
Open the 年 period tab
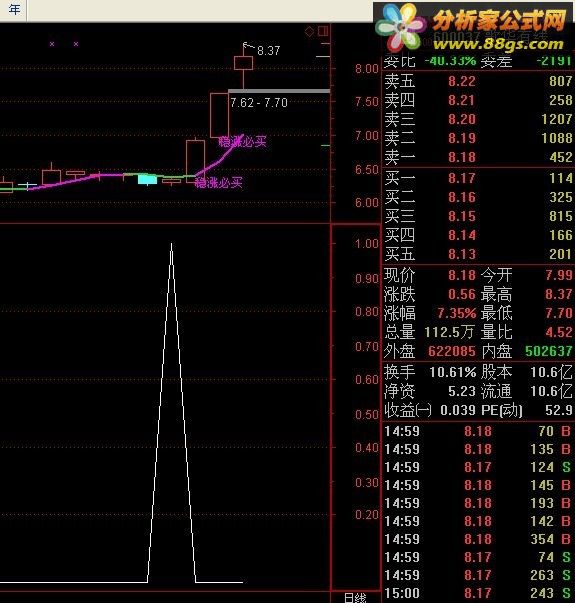14,9
